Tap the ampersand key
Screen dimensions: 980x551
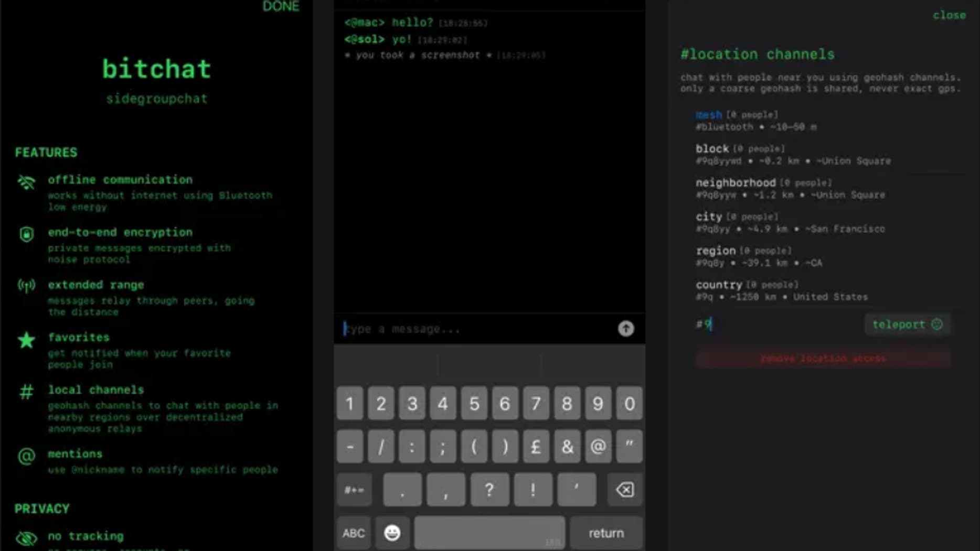[567, 447]
